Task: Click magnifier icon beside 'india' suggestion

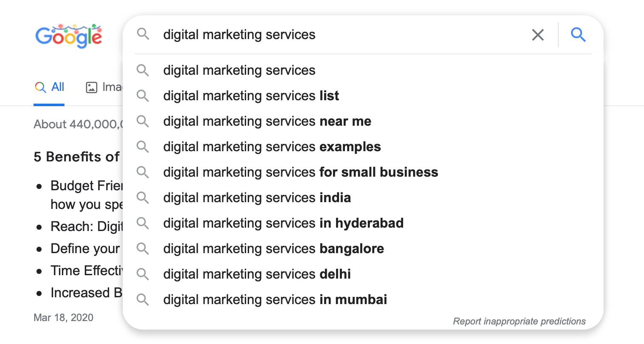Action: pyautogui.click(x=143, y=198)
